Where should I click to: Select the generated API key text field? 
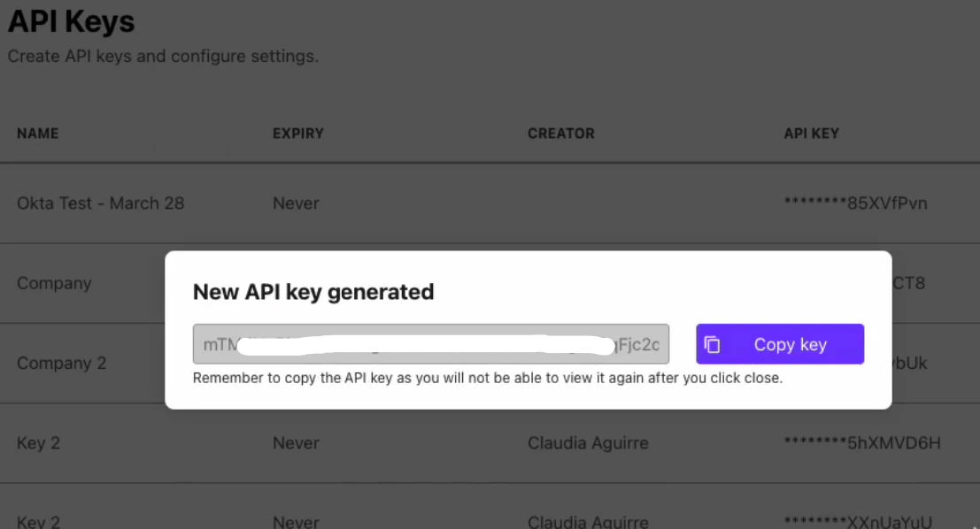(430, 344)
